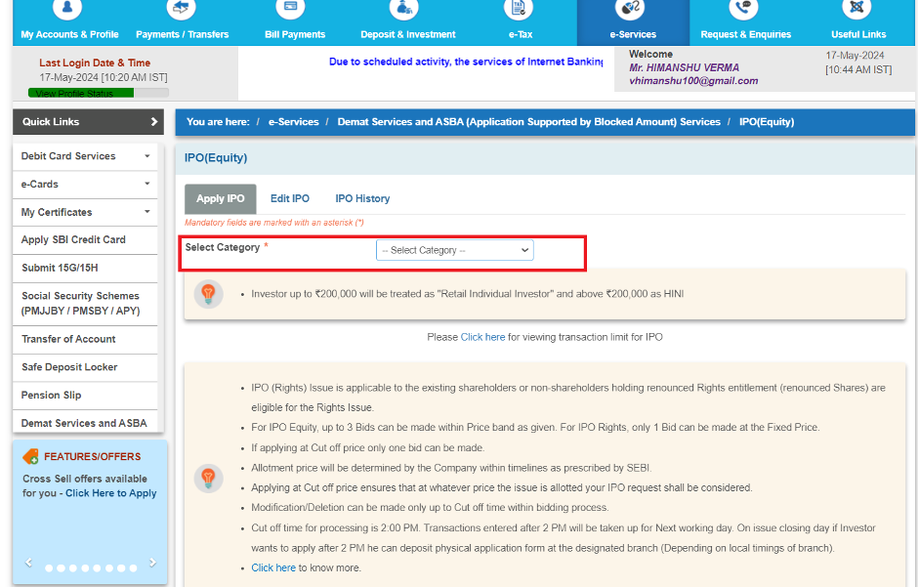919x588 pixels.
Task: Go to previous offer in carousel
Action: (28, 563)
